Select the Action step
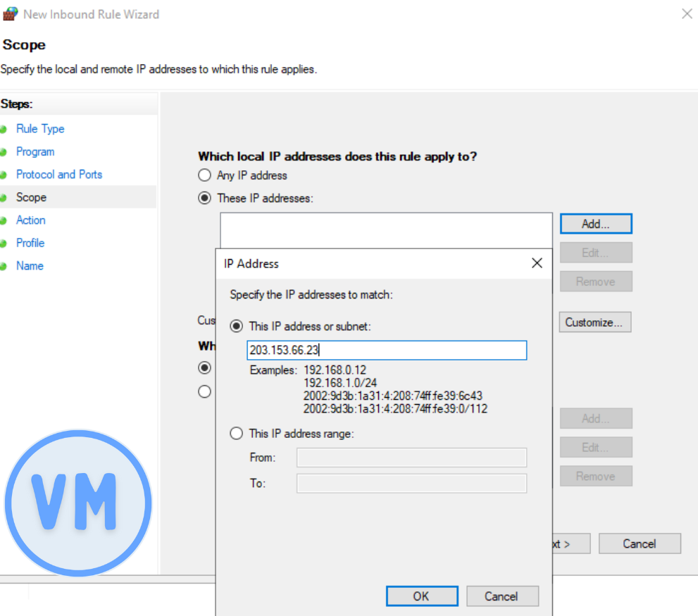698x616 pixels. [x=31, y=220]
